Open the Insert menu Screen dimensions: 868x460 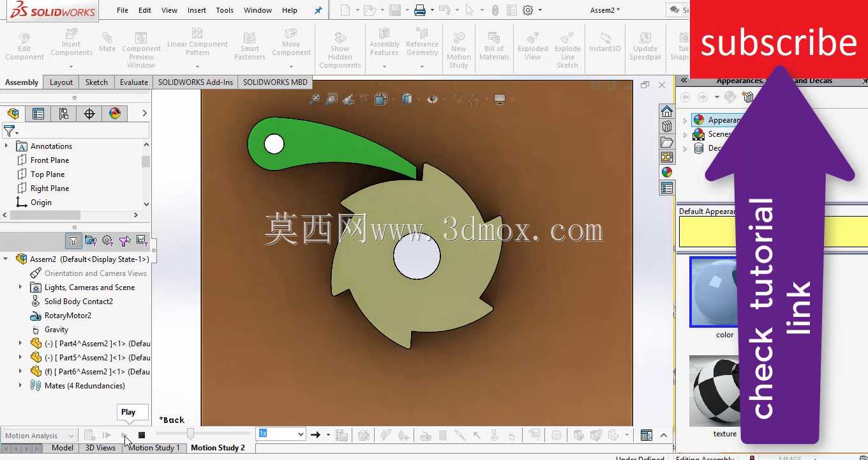tap(197, 10)
